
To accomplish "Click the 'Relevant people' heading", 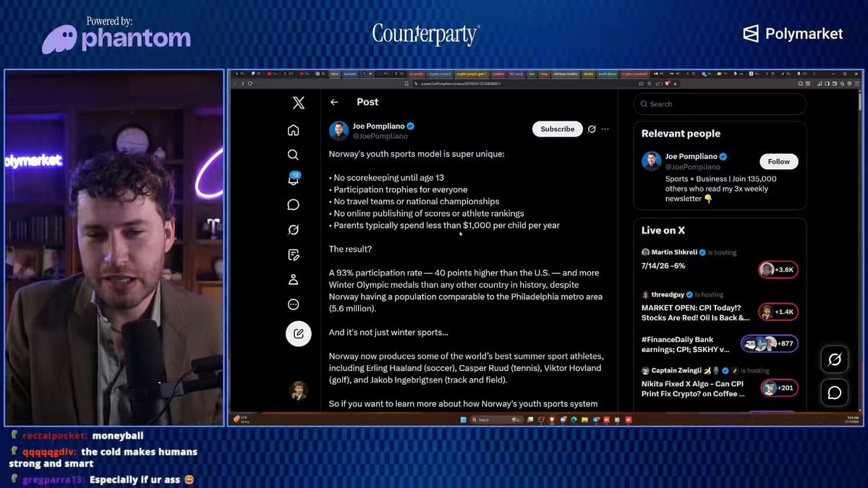I will coord(681,134).
